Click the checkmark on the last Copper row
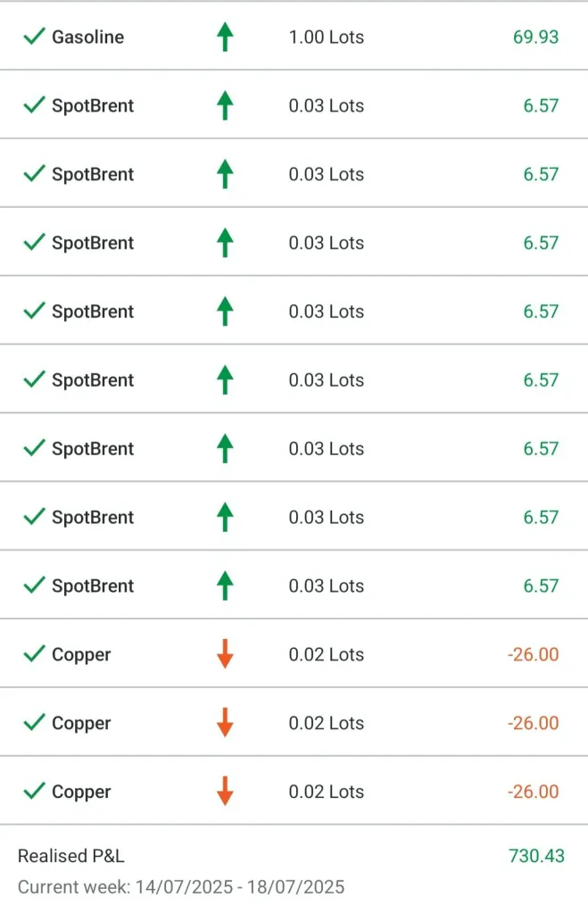Image resolution: width=588 pixels, height=914 pixels. (x=34, y=793)
